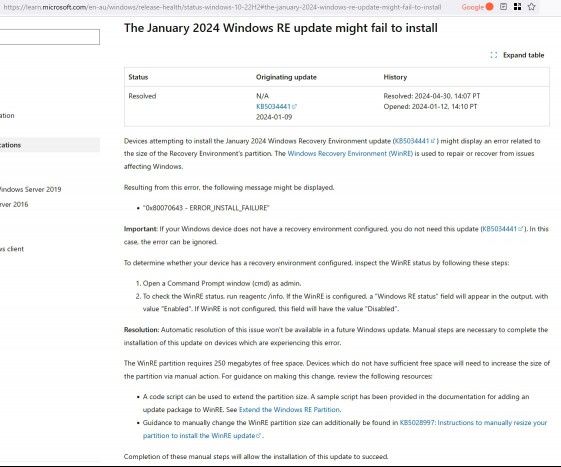Click the 'History' column header
Screen dimensions: 561x467
pos(395,77)
